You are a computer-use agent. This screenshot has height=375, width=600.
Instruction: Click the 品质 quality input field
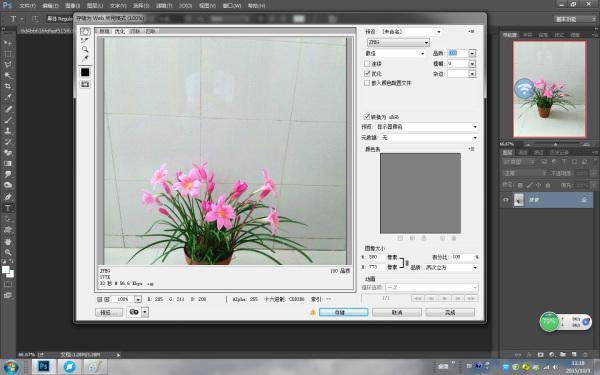point(458,53)
